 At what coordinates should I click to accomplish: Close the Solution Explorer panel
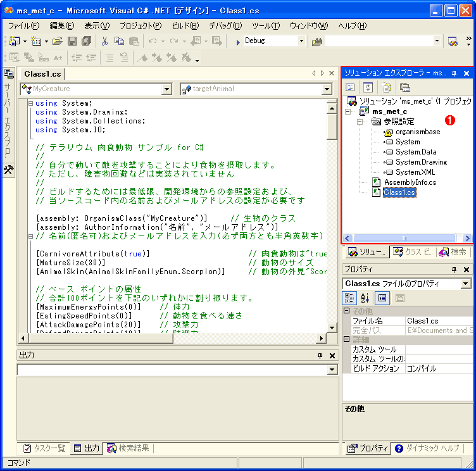pos(467,73)
